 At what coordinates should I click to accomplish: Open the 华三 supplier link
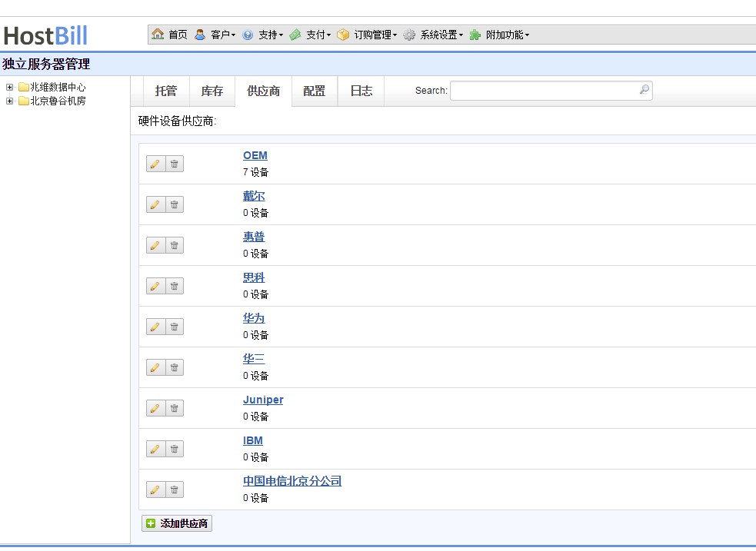click(x=254, y=359)
